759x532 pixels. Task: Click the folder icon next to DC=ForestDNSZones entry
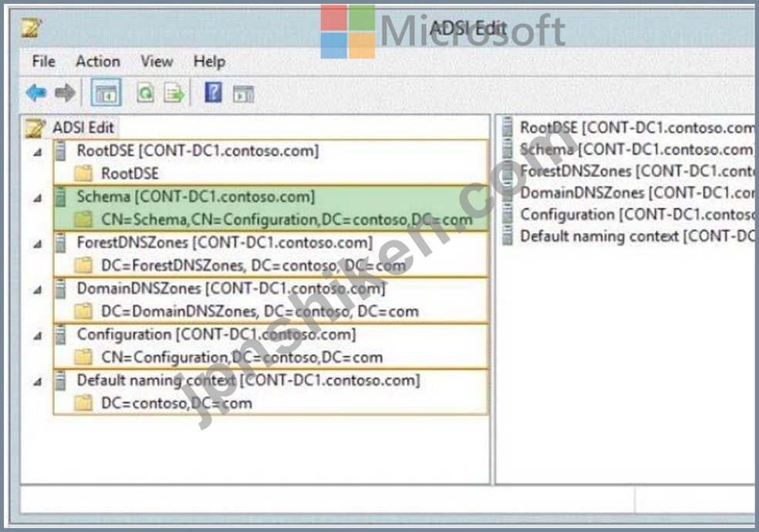tap(83, 265)
